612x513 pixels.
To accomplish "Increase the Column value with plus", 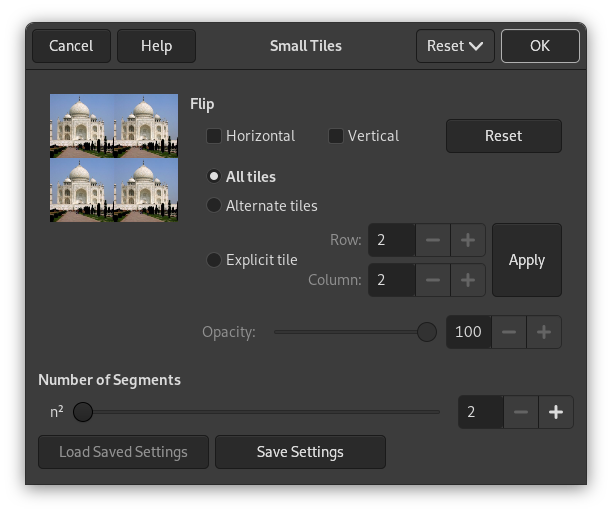I will point(467,280).
